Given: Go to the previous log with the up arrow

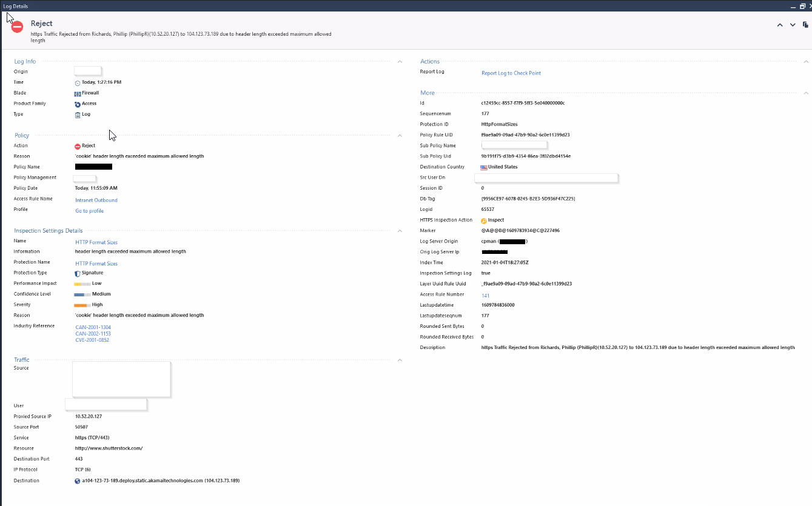Looking at the screenshot, I should coord(780,25).
